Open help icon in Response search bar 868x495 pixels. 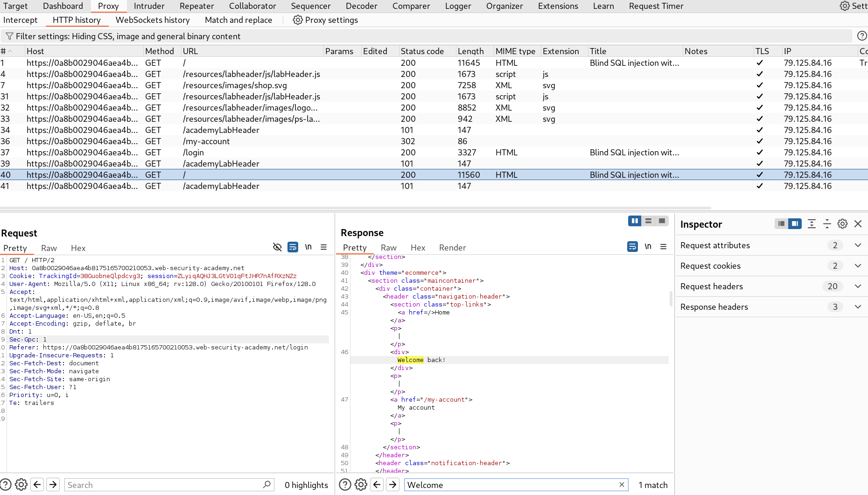345,485
